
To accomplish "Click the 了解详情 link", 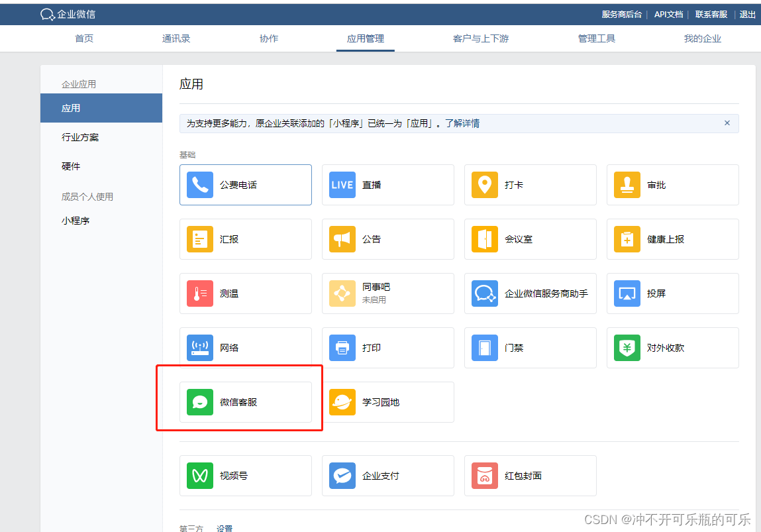I will 462,123.
